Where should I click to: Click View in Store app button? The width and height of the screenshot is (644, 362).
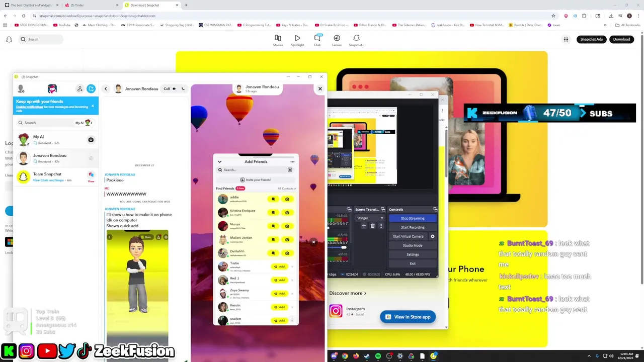tap(408, 317)
